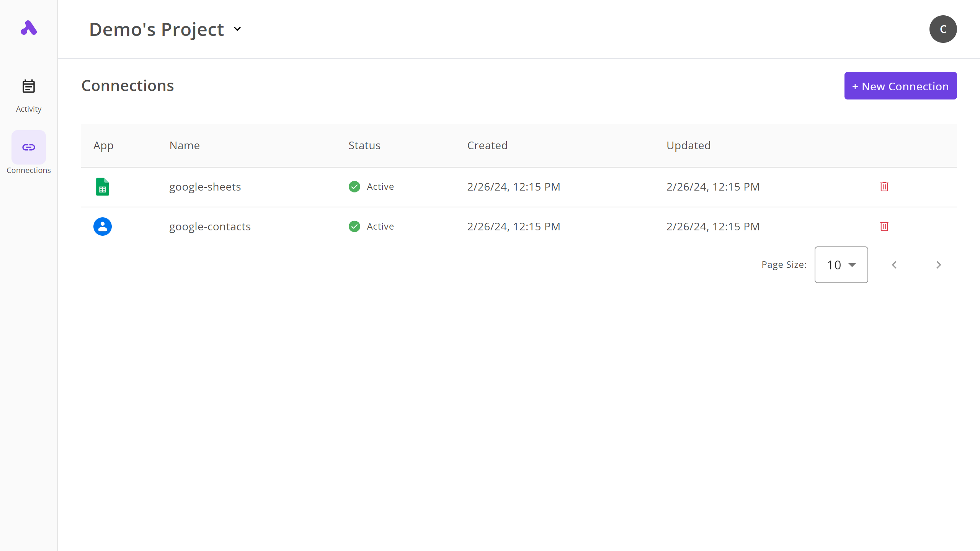
Task: Click the purple app logo icon
Action: pos(29,28)
